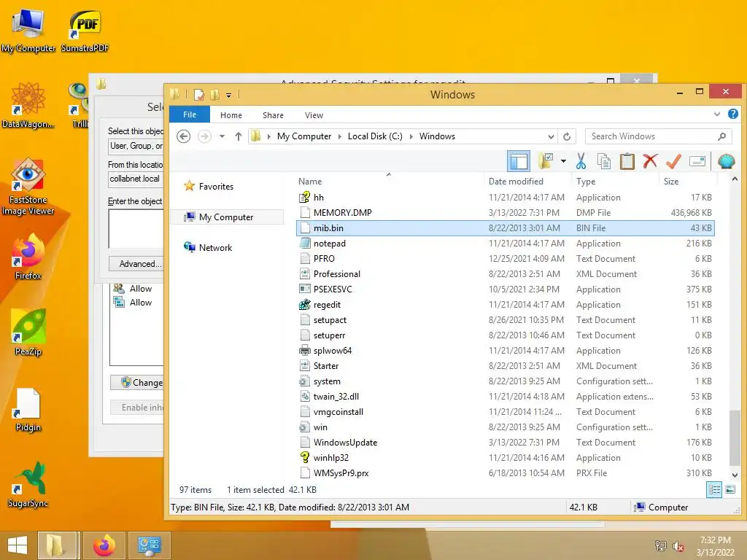Viewport: 747px width, 560px height.
Task: Click the Classic Shell settings icon
Action: click(x=726, y=161)
